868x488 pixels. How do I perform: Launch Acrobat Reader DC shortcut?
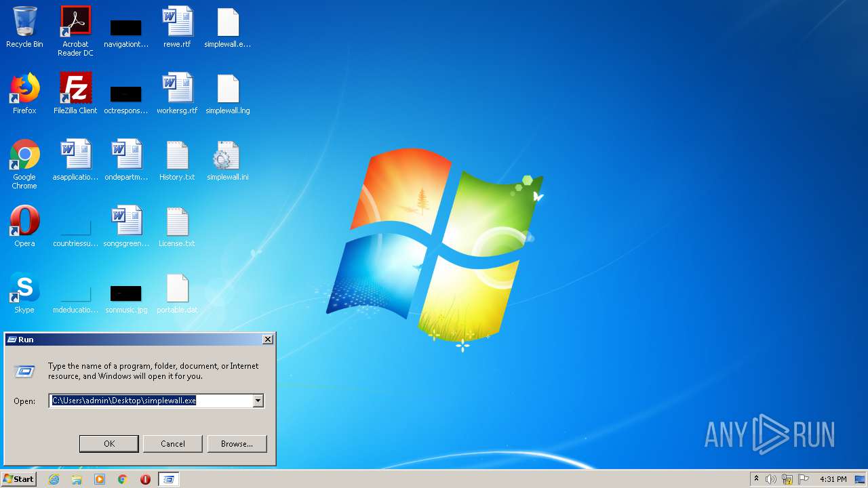point(75,31)
